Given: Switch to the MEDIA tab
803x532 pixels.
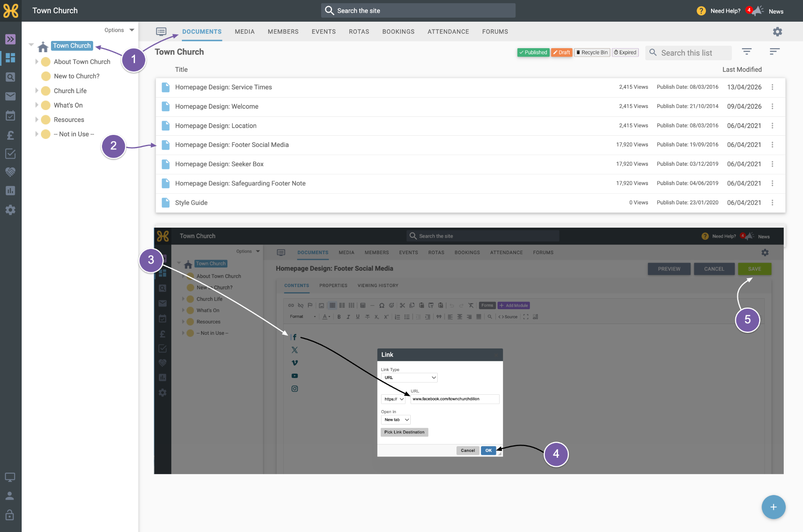Looking at the screenshot, I should 245,32.
